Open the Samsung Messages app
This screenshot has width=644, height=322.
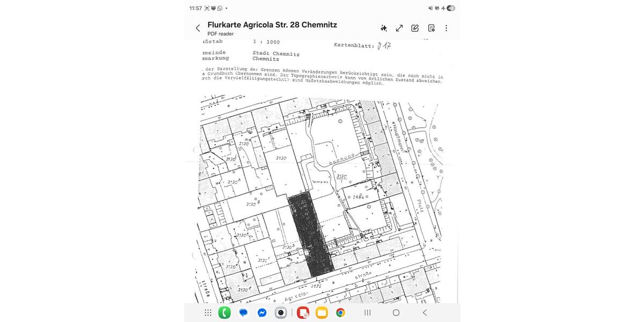click(243, 312)
